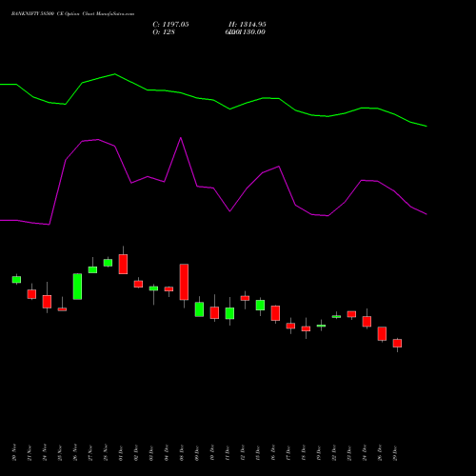Click the 01 Dec date label

coord(121,452)
